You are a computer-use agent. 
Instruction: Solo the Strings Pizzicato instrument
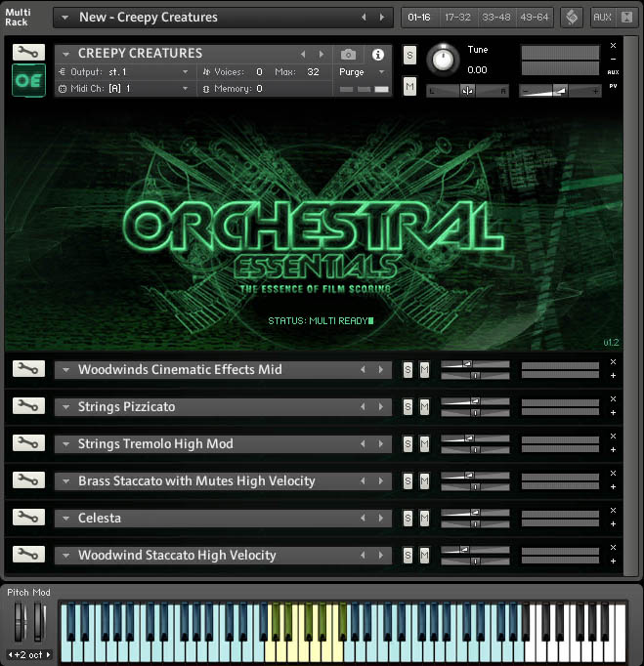click(408, 407)
